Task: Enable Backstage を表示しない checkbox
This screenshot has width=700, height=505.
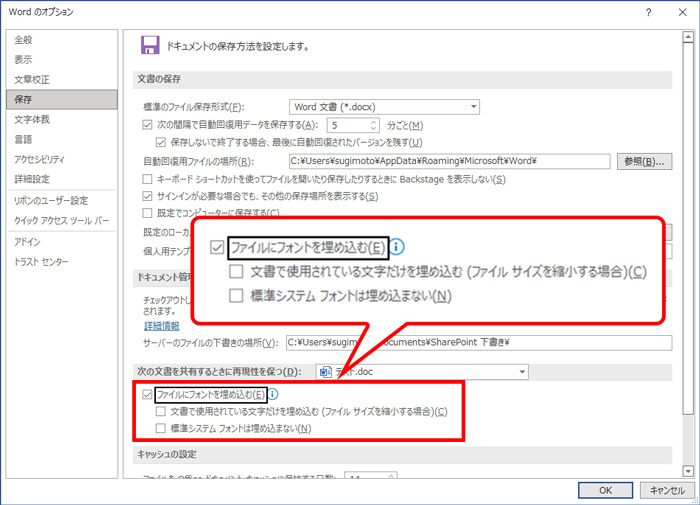Action: 147,179
